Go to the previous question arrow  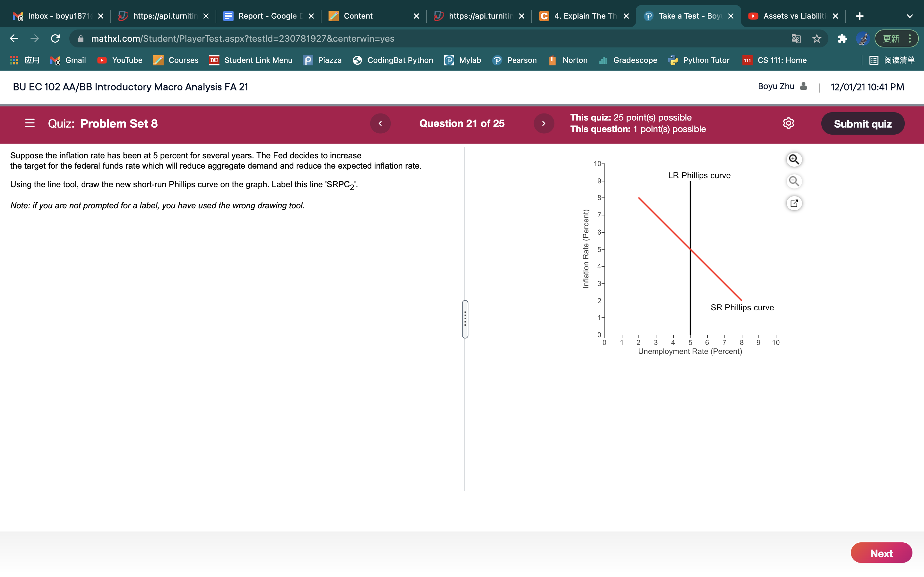click(x=380, y=123)
